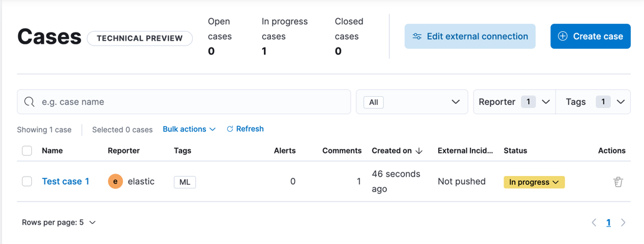Click Edit external connection button
Viewport: 644px width, 244px height.
(470, 36)
